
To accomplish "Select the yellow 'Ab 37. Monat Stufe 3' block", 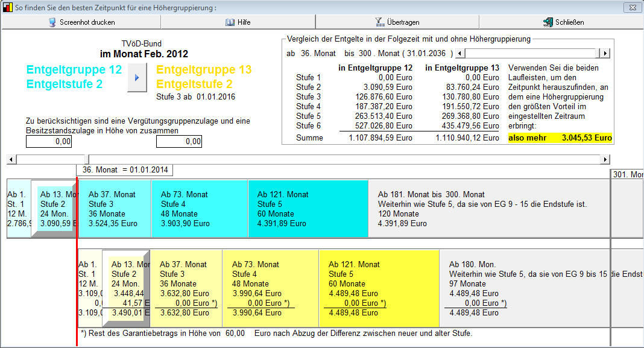I will [x=186, y=288].
